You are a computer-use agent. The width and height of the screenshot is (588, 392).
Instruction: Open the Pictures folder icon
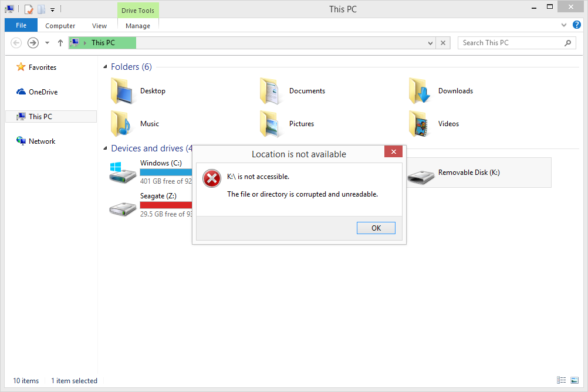pos(270,123)
